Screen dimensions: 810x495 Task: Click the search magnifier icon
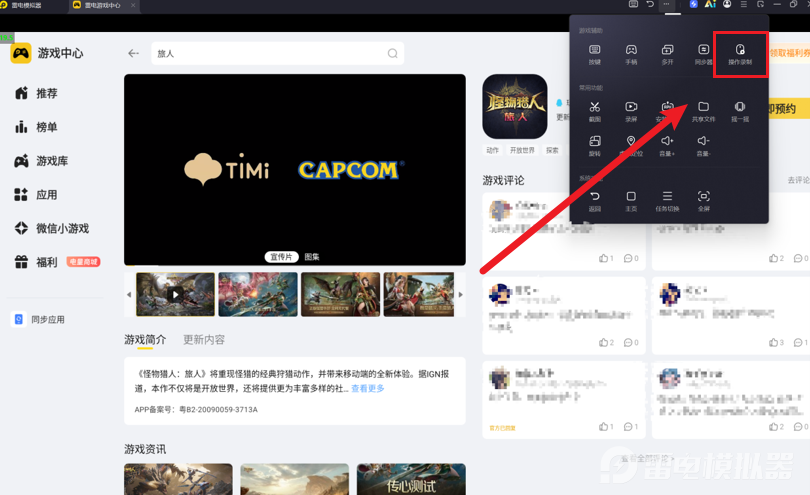click(393, 53)
